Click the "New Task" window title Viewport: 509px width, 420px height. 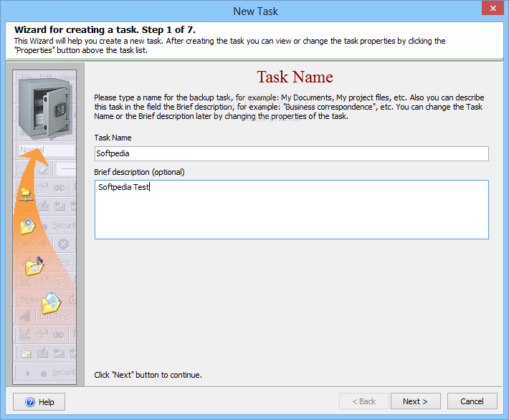255,11
